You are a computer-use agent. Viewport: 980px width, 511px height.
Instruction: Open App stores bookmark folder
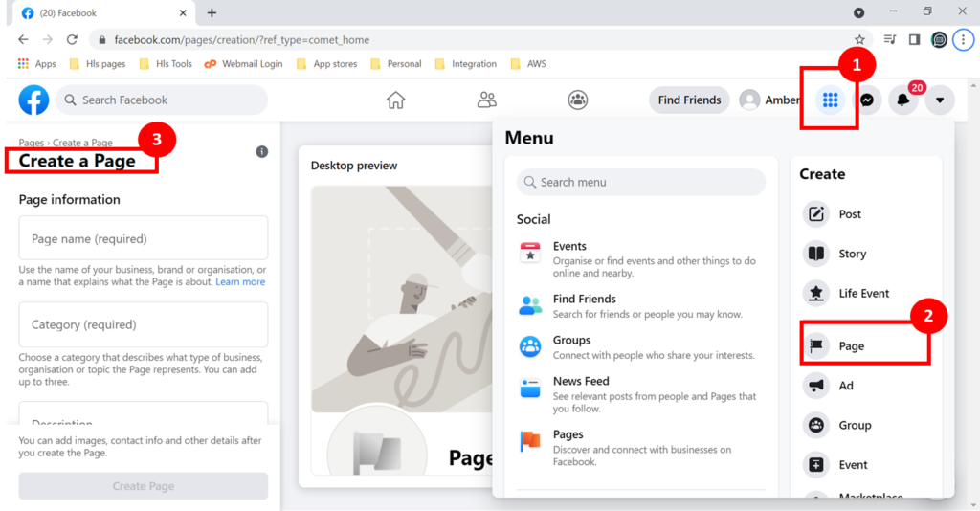pos(327,64)
